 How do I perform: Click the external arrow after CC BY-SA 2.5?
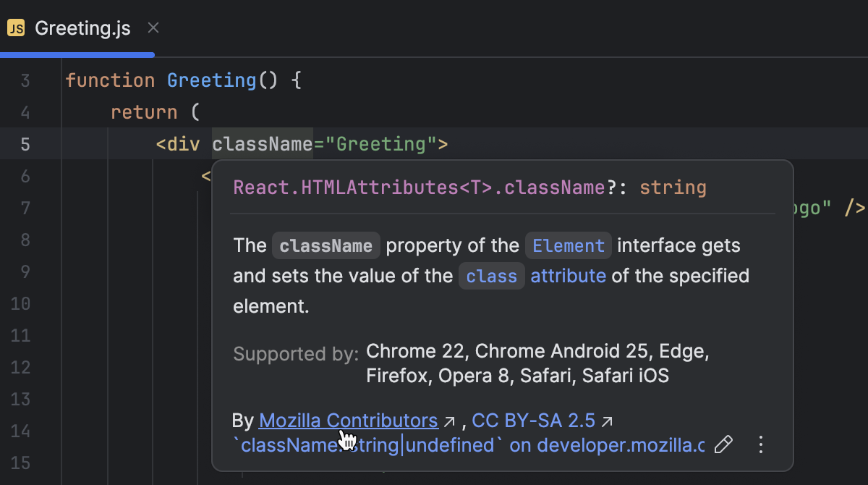pyautogui.click(x=608, y=421)
